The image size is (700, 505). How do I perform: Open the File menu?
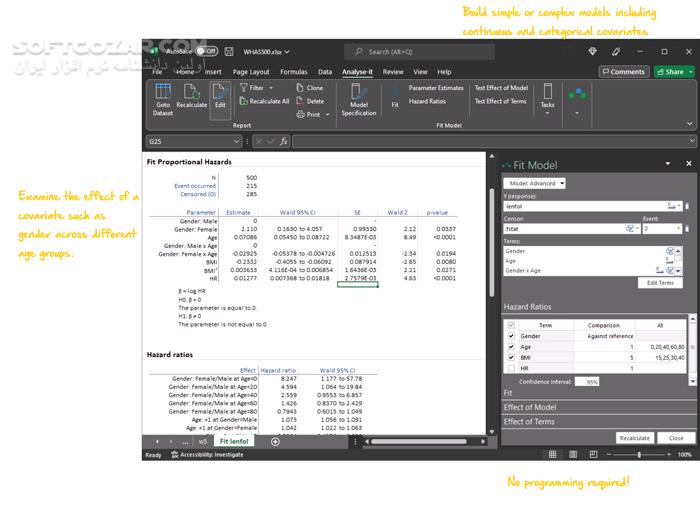click(157, 71)
